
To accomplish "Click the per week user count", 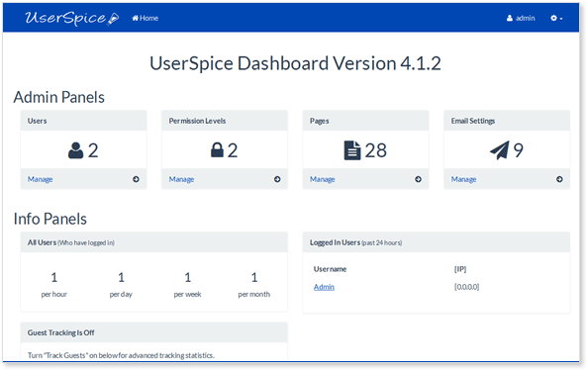I will click(x=188, y=278).
